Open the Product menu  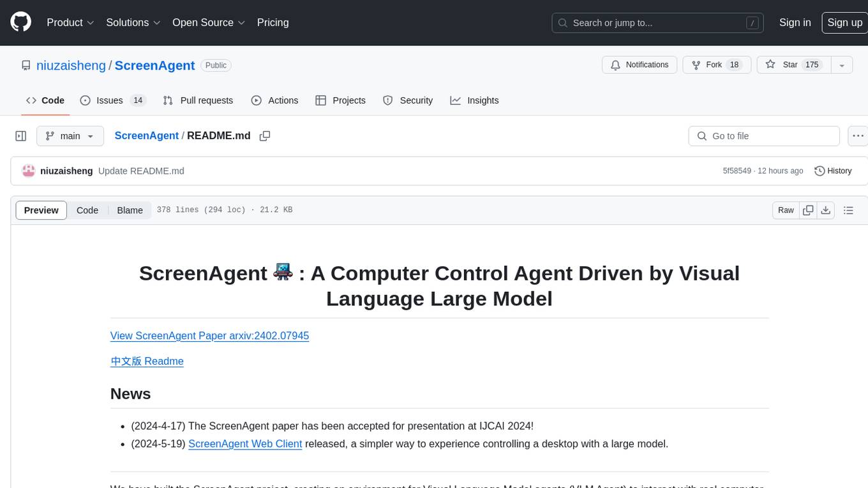coord(70,22)
